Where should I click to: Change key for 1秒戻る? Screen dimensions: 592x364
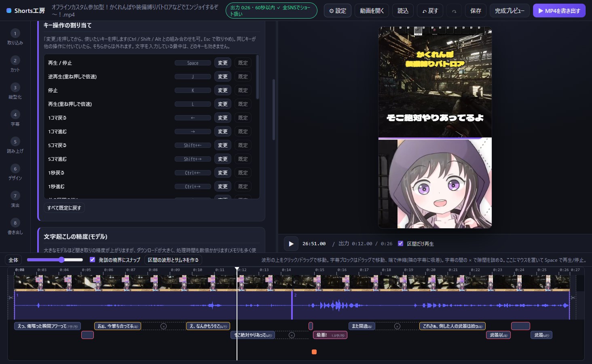pos(222,173)
